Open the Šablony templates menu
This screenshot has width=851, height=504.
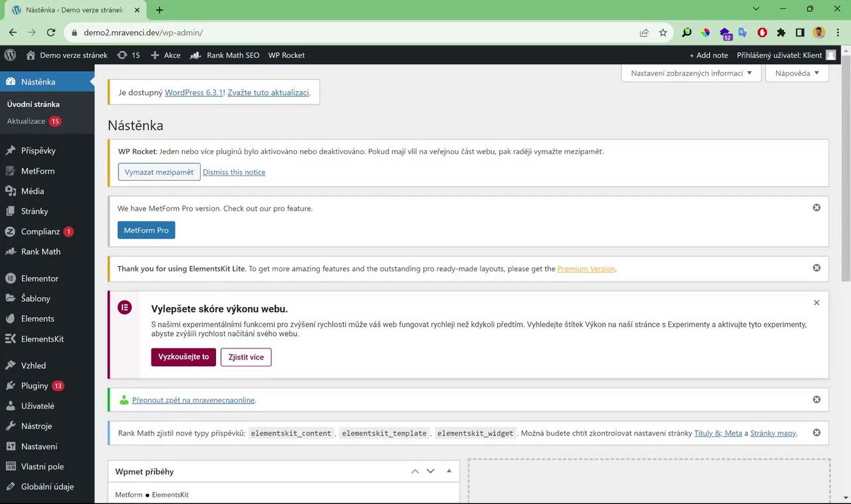pos(47,299)
